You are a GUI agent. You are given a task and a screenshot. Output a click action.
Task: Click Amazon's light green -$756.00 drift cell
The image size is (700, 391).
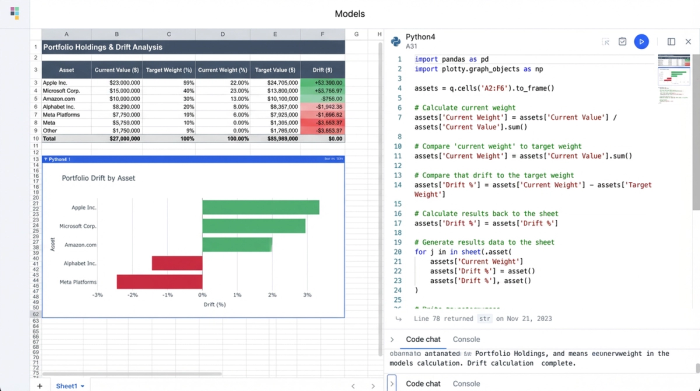pos(322,99)
